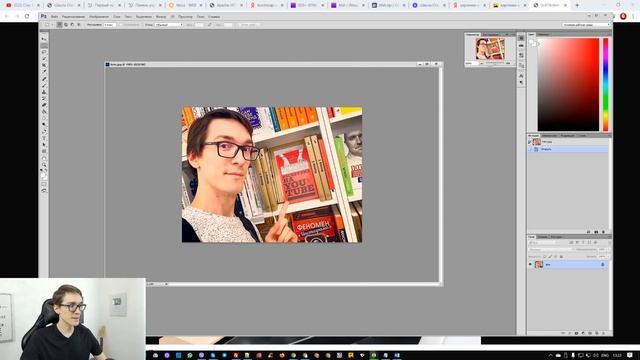
Task: Adjust the Navigator zoom slider
Action: click(494, 63)
